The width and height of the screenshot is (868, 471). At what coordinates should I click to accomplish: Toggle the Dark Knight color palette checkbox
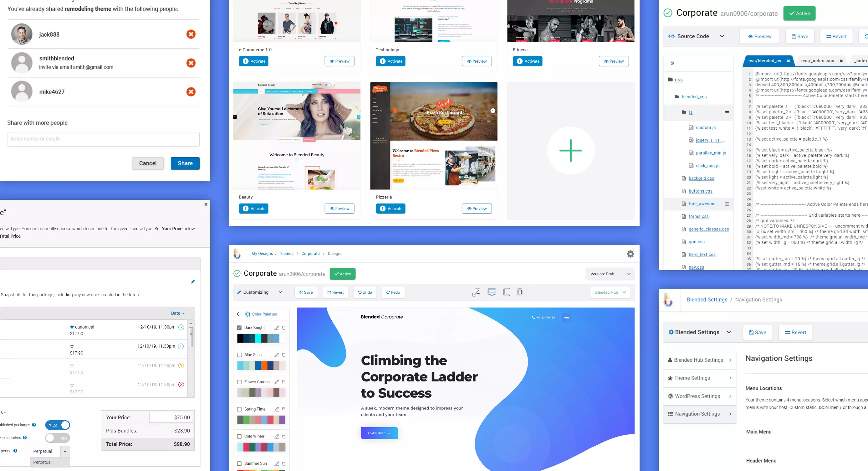point(239,327)
